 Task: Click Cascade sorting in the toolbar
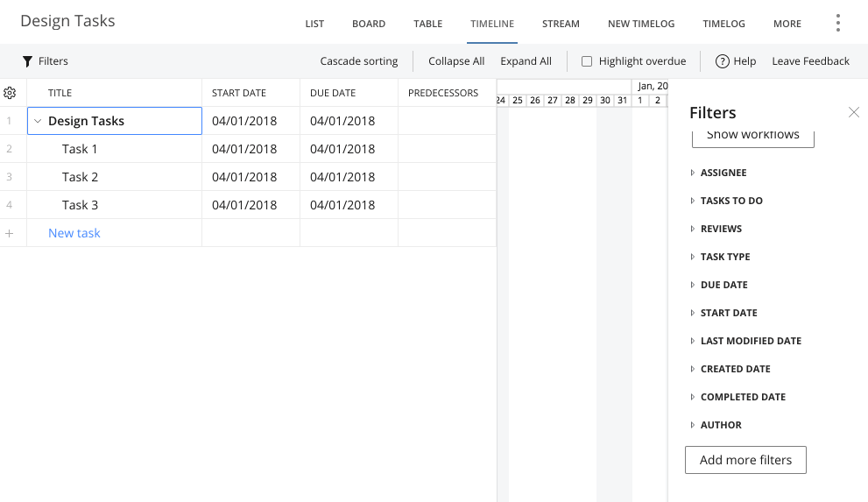tap(359, 61)
